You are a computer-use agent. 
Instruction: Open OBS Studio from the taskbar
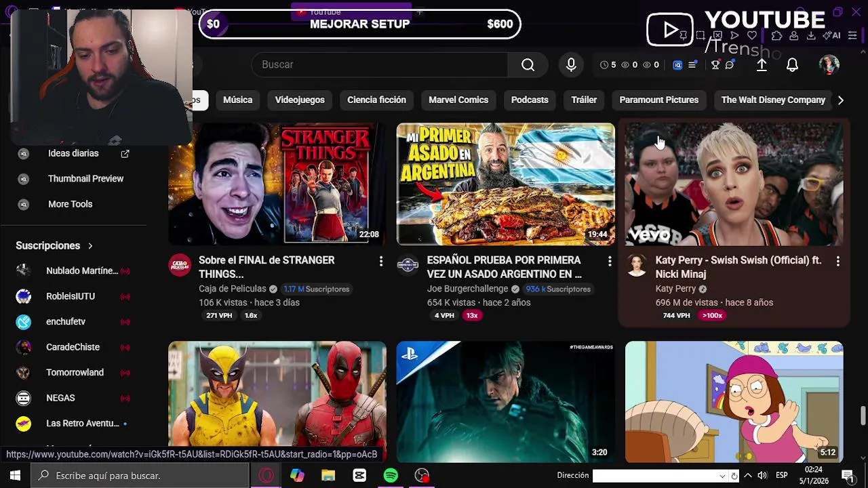click(422, 476)
